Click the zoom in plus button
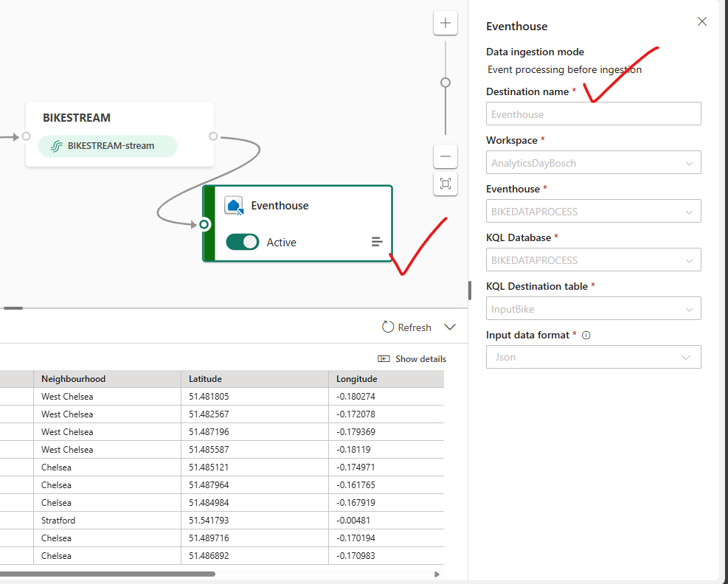728x584 pixels. 445,23
